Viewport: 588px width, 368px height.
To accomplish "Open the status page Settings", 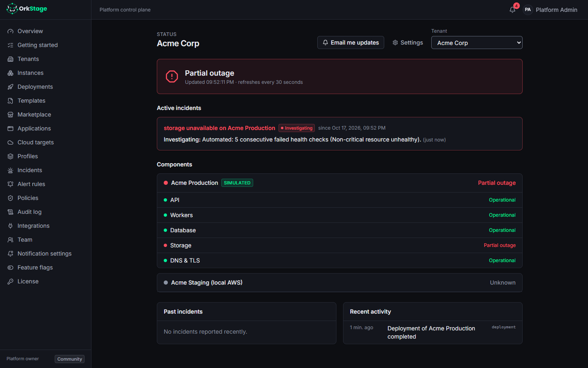I will click(x=408, y=43).
